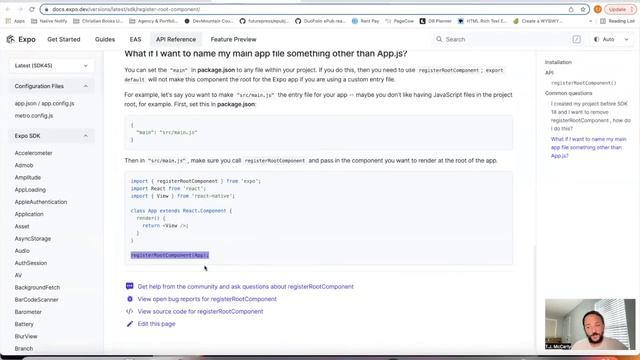Screen dimensions: 640x360
Task: Open Admob in the sidebar
Action: tap(24, 165)
